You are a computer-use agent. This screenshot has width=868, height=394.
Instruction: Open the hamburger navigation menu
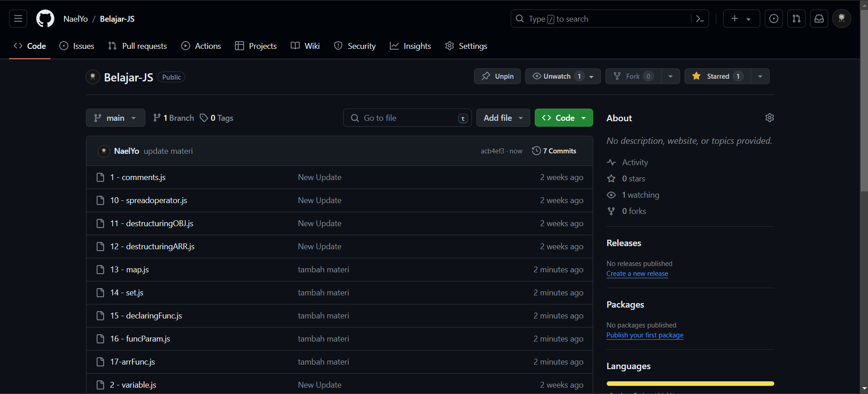[x=18, y=19]
